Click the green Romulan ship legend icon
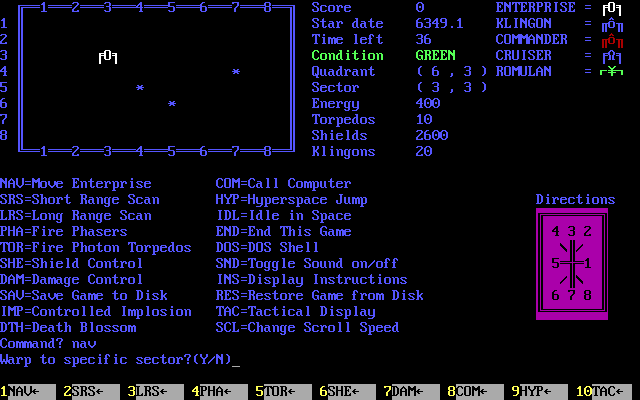 609,72
